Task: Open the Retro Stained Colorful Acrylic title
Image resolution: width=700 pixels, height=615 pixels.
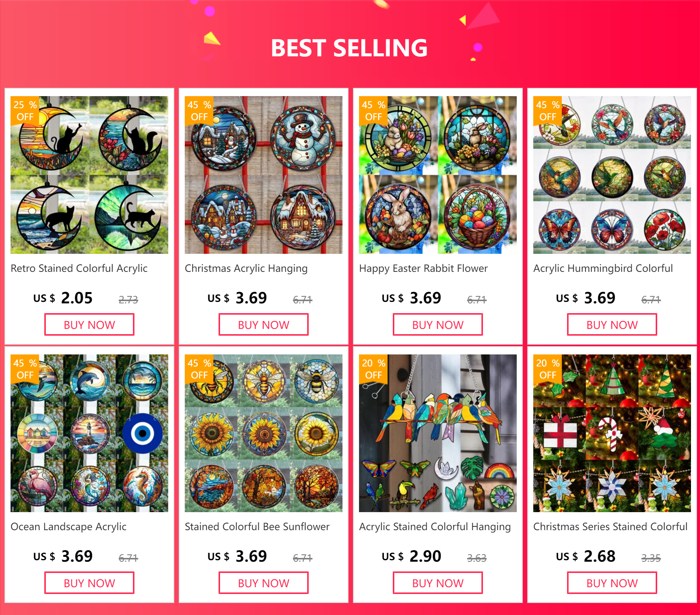Action: point(79,268)
